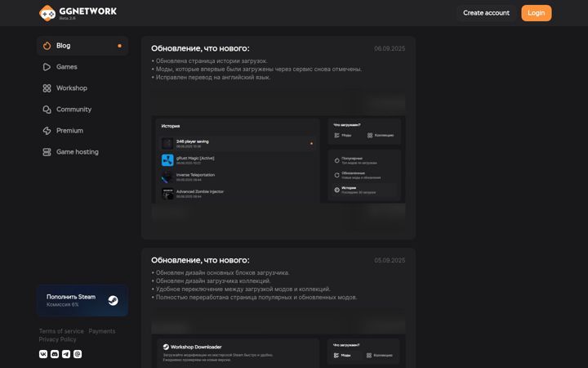Open the Privacy Policy link
The image size is (588, 368).
(57, 339)
